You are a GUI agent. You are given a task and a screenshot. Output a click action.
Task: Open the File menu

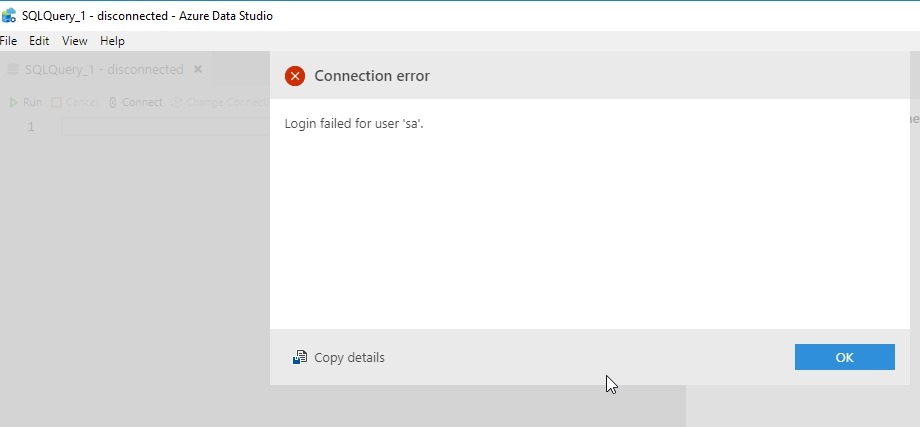8,41
